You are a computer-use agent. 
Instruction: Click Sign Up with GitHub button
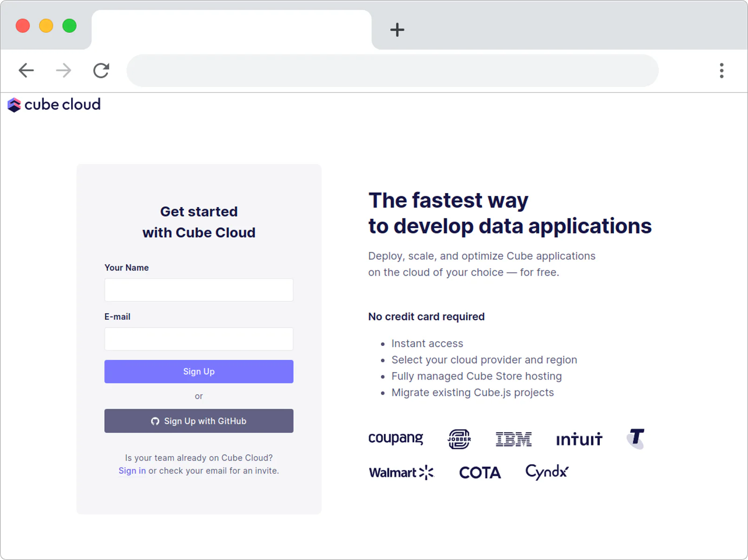tap(199, 421)
